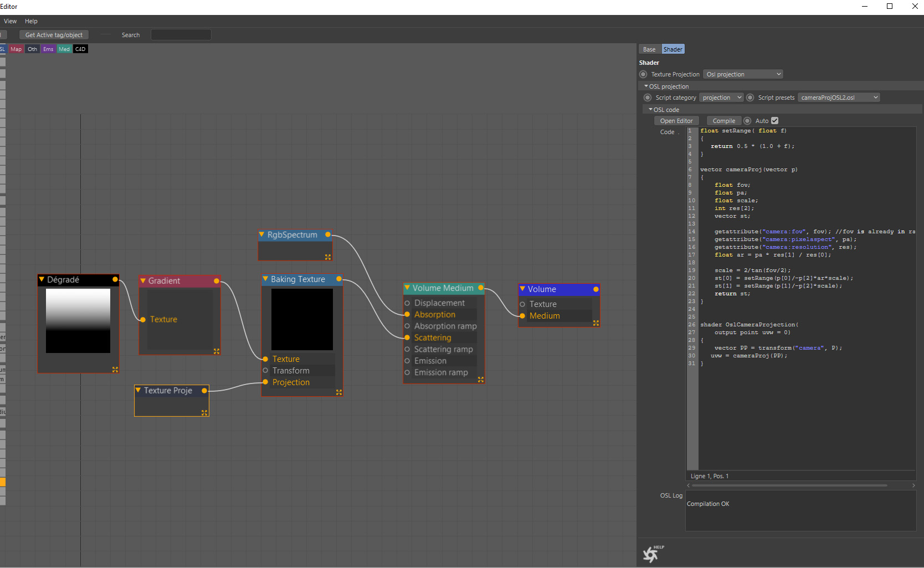The height and width of the screenshot is (568, 924).
Task: Click the Dégradé gradient preview swatch
Action: coord(78,321)
